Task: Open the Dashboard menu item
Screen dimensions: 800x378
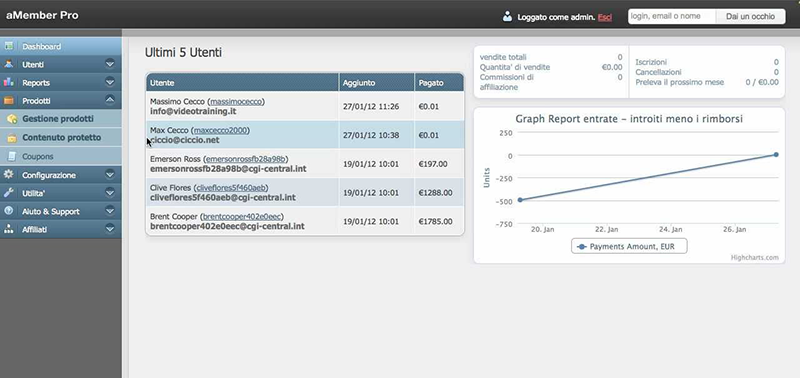Action: point(61,46)
